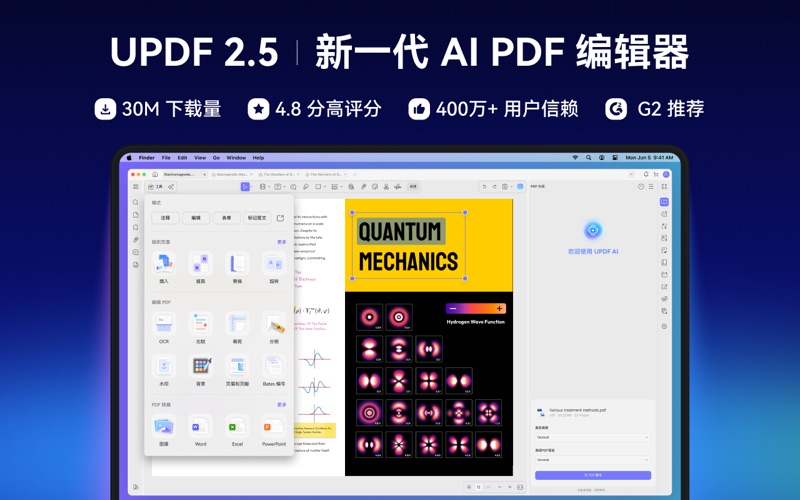Expand the highlight tool dropdown arrow
800x500 pixels.
269,187
